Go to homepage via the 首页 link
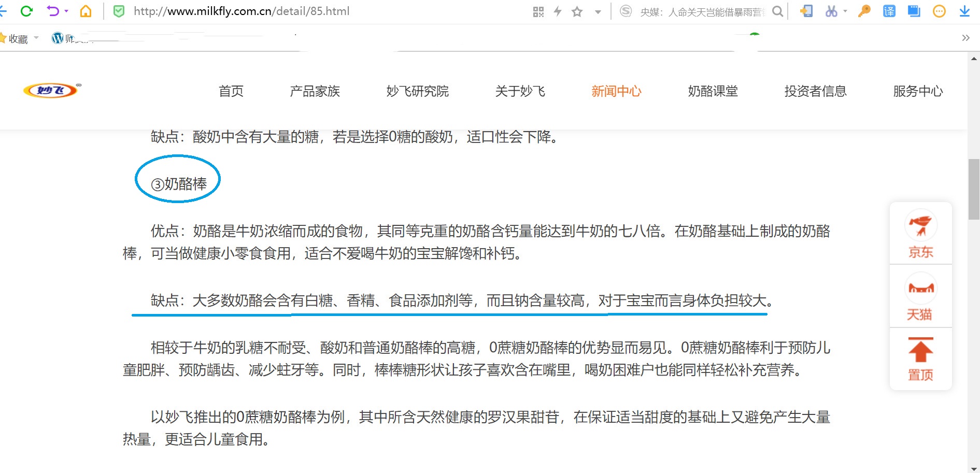The height and width of the screenshot is (473, 980). click(231, 91)
